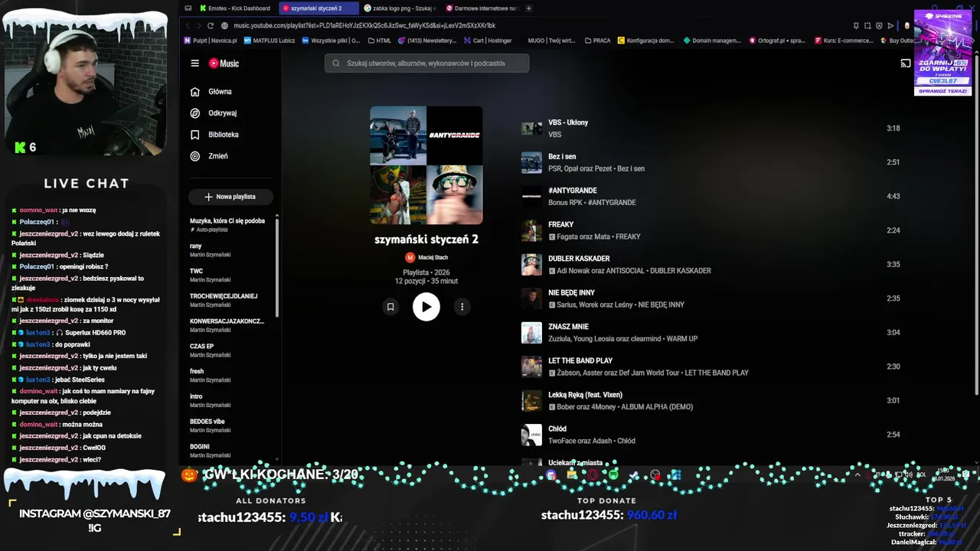This screenshot has width=980, height=551.
Task: Reload the page with refresh button
Action: pos(211,26)
